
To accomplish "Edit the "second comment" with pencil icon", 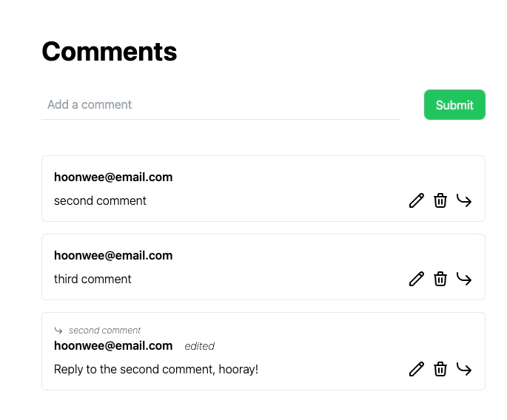I will (x=417, y=200).
